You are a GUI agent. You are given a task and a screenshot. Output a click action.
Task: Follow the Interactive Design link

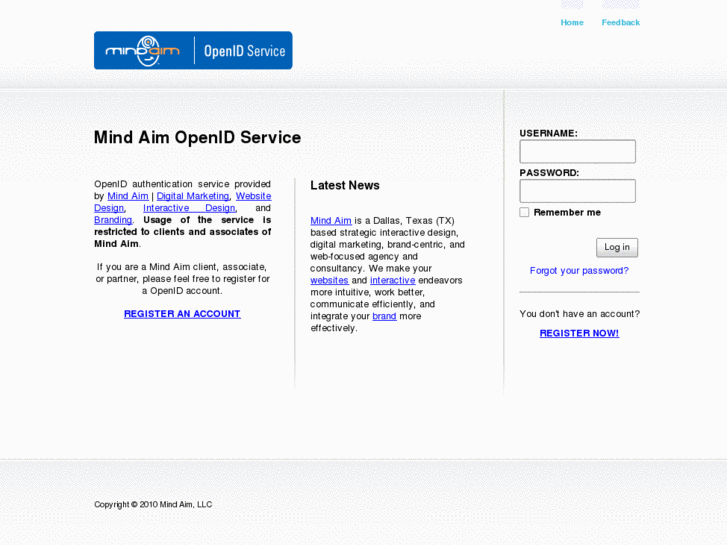click(189, 208)
